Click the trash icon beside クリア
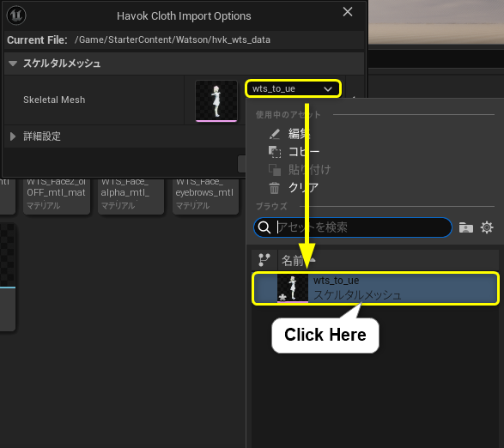This screenshot has height=448, width=504. [x=274, y=188]
